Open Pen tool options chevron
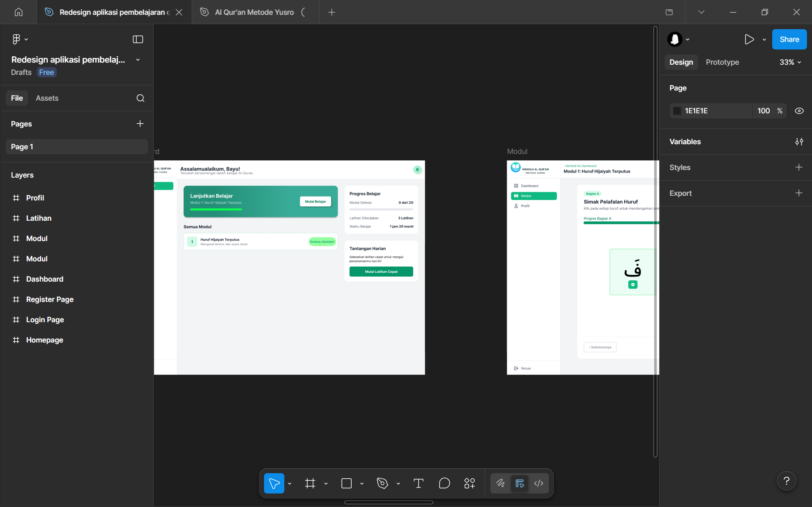This screenshot has height=507, width=812. tap(398, 483)
